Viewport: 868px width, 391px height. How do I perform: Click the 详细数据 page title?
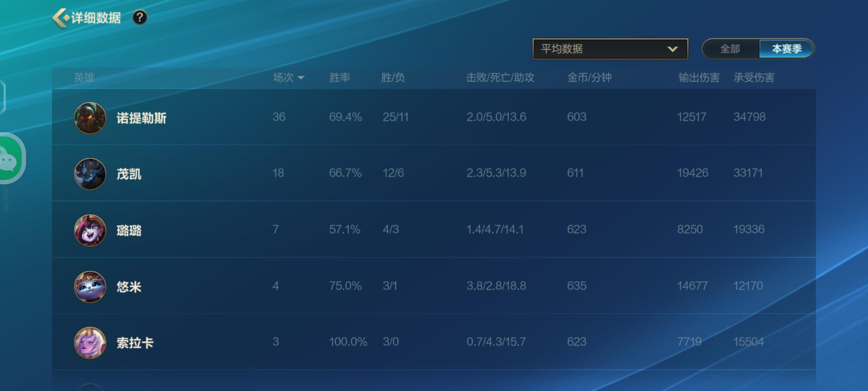(x=96, y=18)
